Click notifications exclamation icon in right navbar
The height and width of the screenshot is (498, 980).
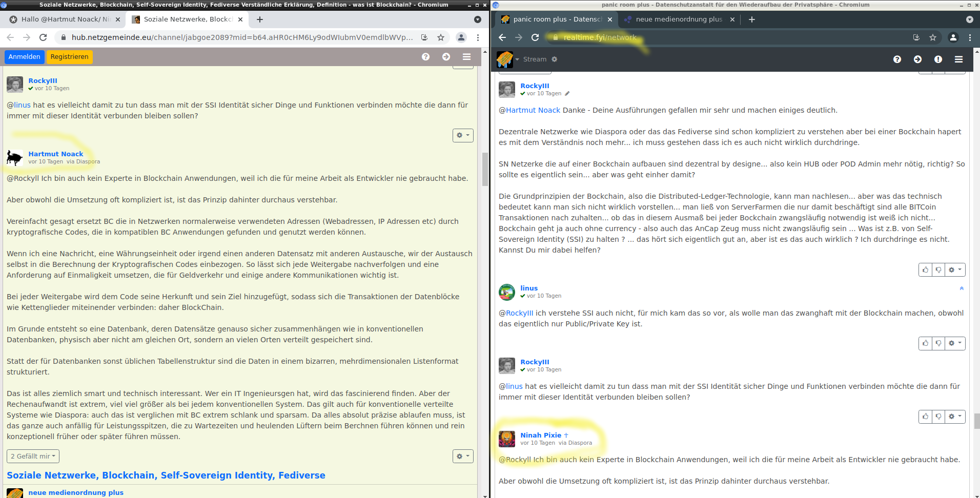point(938,59)
